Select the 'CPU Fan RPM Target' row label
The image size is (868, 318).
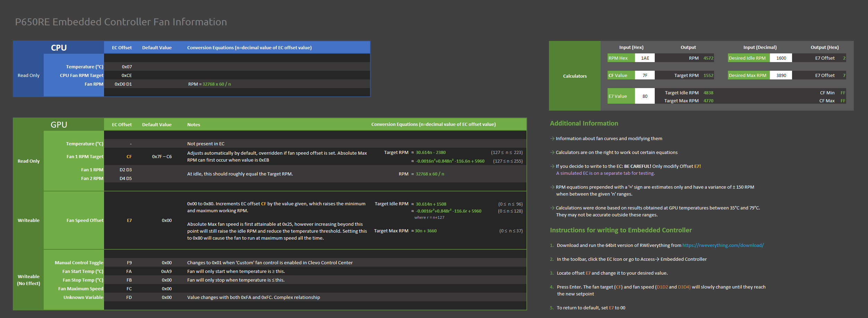point(81,75)
